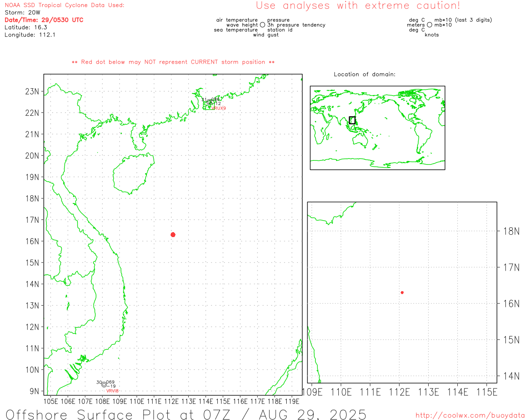Screen dimensions: 525x420
Task: Click the units legend circle beside 'meters'
Action: (x=429, y=25)
